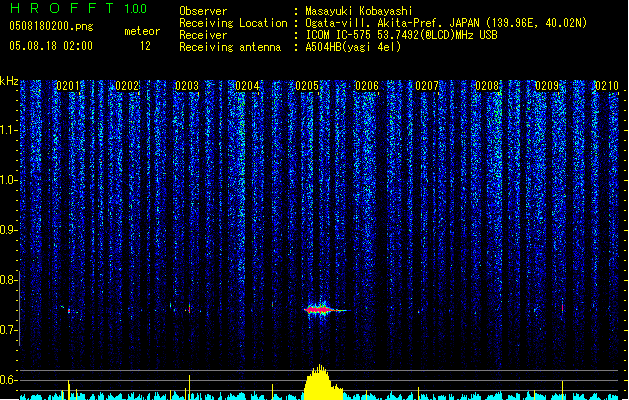Click the 0204 time marker
The height and width of the screenshot is (400, 629).
[247, 85]
